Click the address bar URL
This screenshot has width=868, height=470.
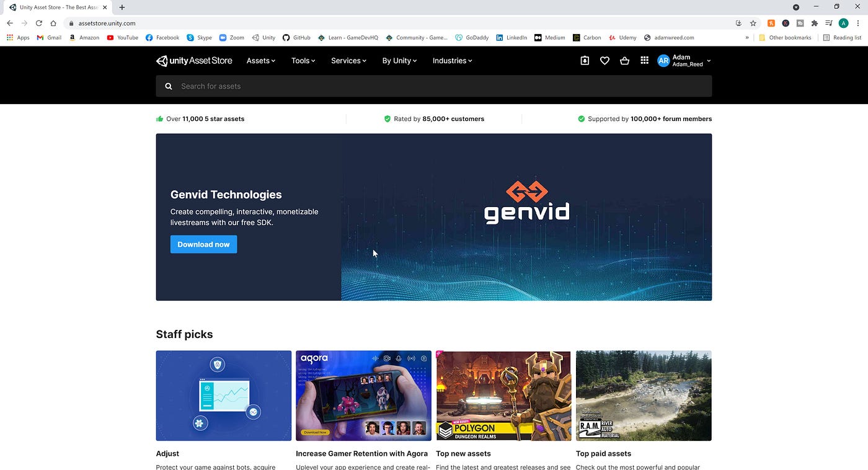tap(107, 23)
